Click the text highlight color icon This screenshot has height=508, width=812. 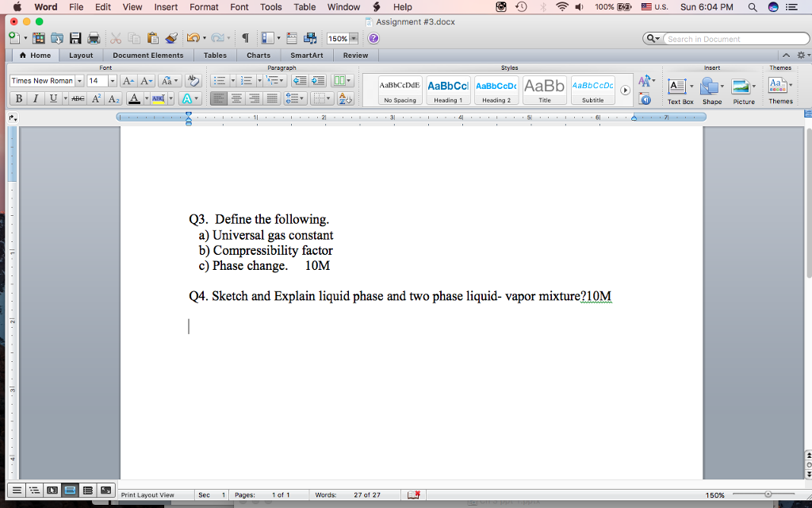tap(159, 98)
